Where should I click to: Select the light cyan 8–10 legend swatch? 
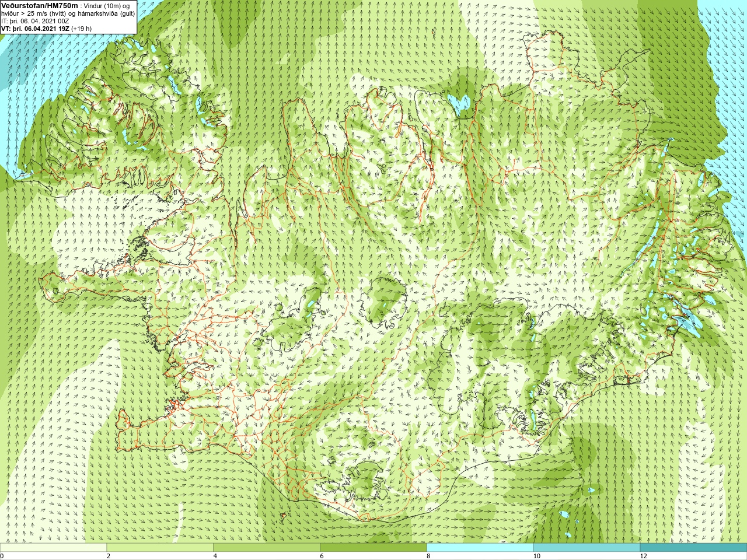(480, 548)
